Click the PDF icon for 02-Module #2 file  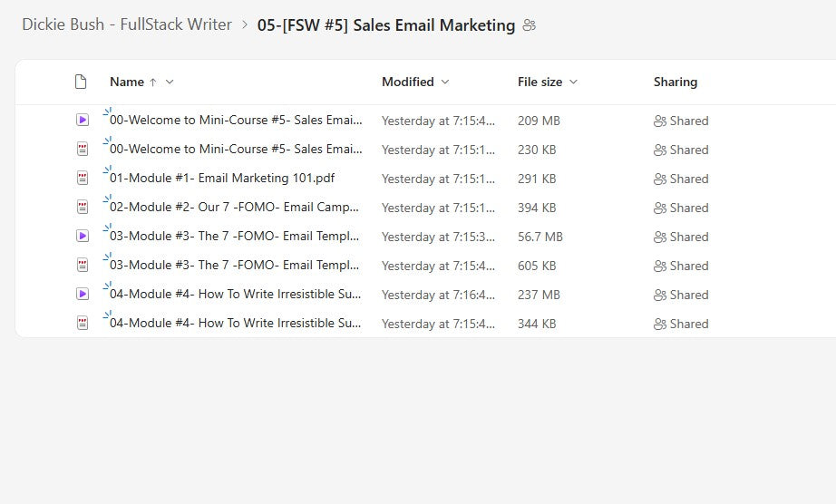coord(83,207)
